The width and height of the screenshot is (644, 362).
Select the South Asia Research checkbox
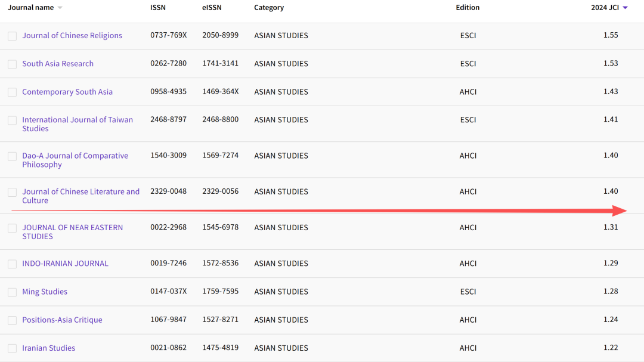pos(12,64)
